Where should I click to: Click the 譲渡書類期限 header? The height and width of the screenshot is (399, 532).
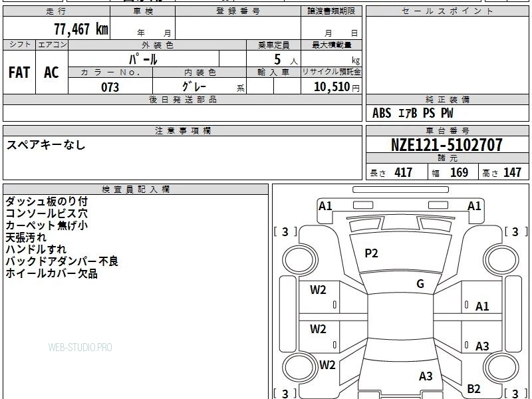pos(331,11)
